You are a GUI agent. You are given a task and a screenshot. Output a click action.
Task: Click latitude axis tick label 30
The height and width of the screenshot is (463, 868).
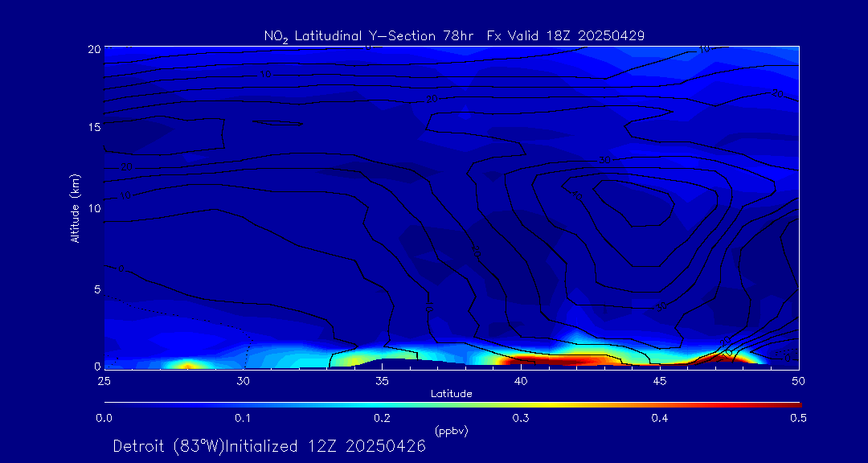[x=243, y=381]
